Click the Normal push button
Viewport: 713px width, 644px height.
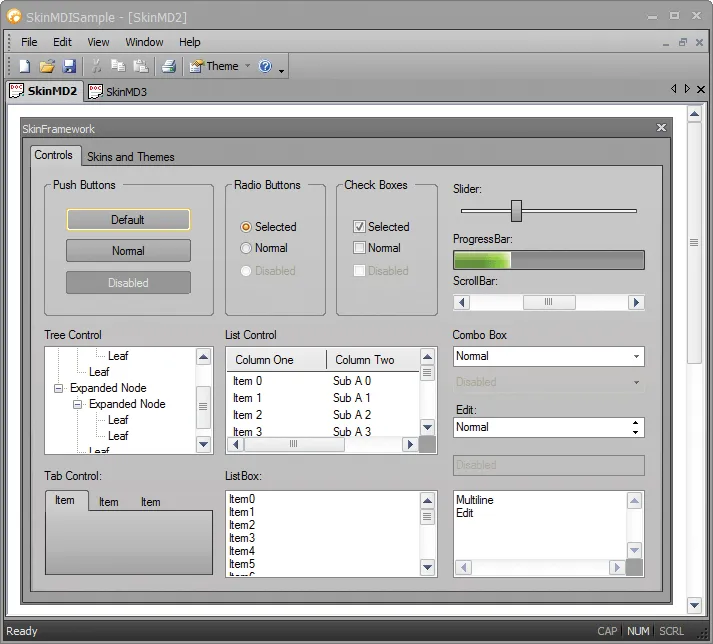coord(128,251)
